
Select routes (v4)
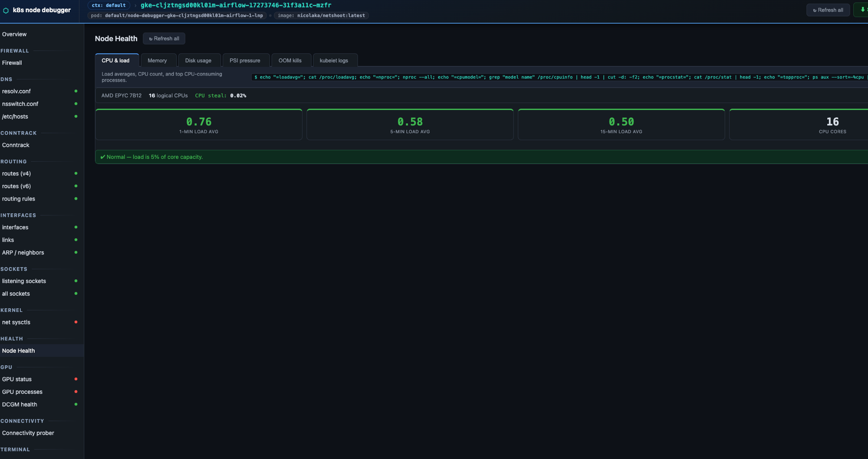(16, 174)
